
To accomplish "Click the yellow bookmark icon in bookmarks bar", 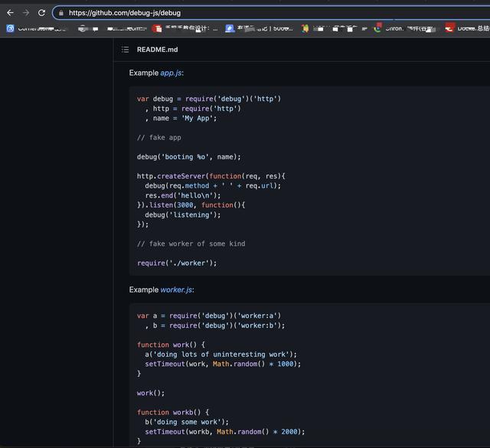I will click(x=305, y=28).
